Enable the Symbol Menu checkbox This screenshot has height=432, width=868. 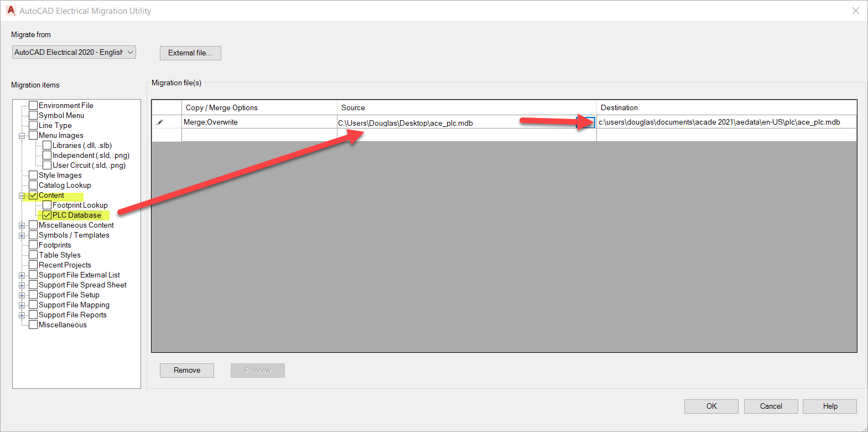[x=33, y=115]
